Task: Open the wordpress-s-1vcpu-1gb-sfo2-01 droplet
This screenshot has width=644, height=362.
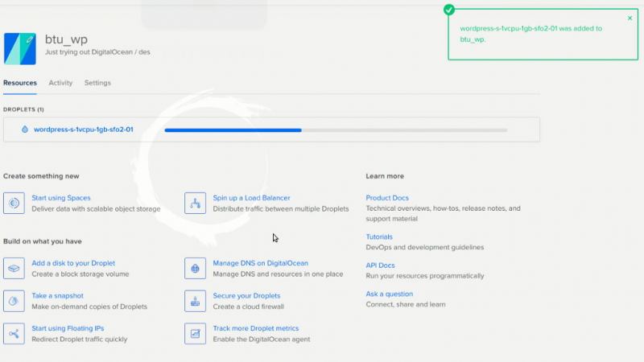Action: coord(84,130)
